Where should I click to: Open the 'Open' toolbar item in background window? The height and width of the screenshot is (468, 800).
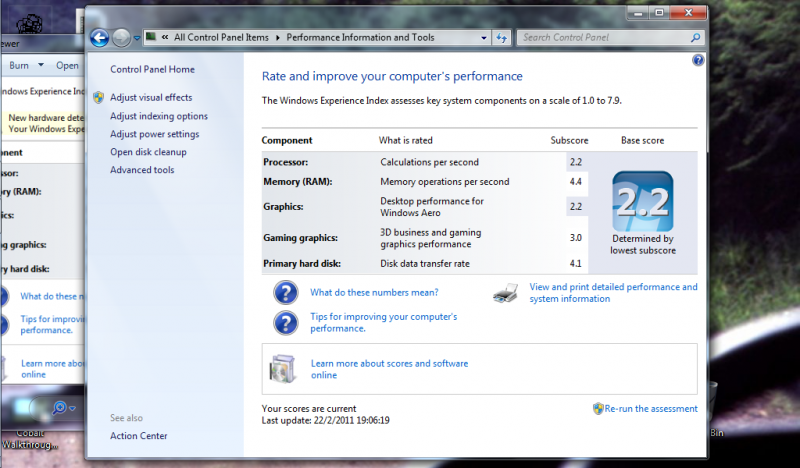(67, 66)
